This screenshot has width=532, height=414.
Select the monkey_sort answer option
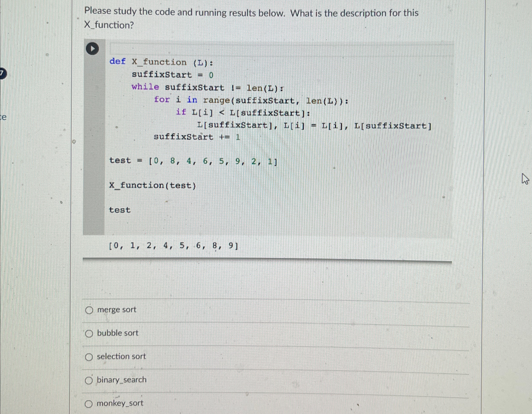point(89,403)
